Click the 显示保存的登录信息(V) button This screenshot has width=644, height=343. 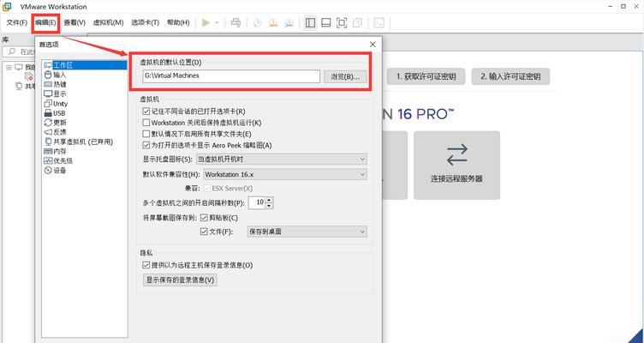tap(181, 280)
